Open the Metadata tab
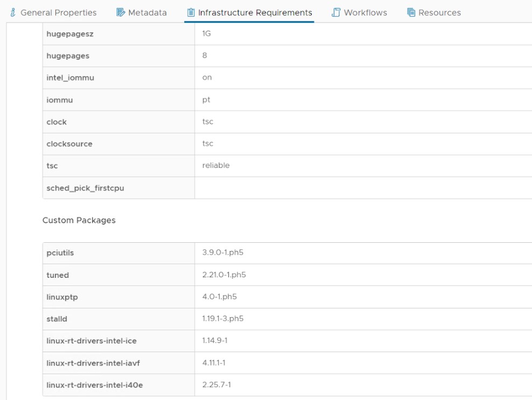The width and height of the screenshot is (532, 400). 147,12
